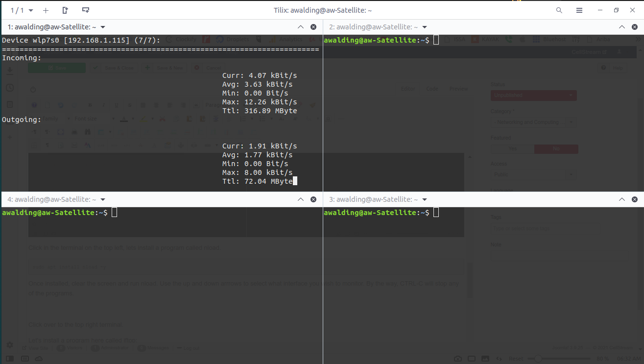
Task: Maximize terminal 4 pane with caret icon
Action: coord(300,200)
